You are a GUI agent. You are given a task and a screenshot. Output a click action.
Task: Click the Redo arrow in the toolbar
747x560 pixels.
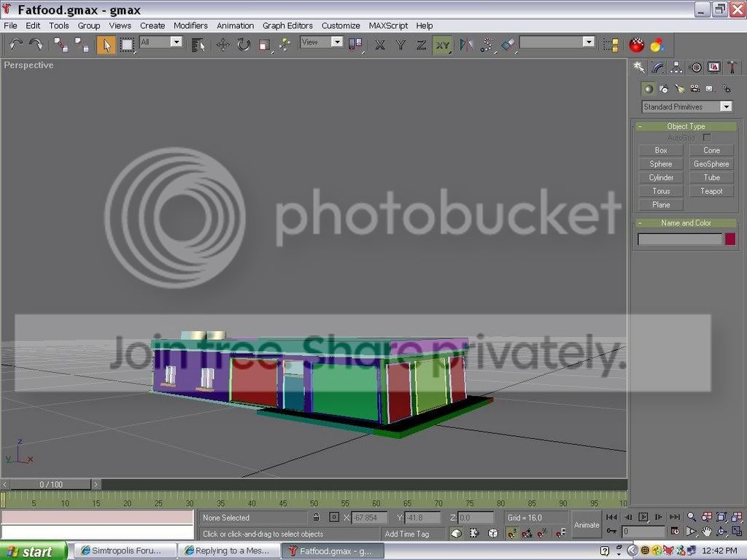[36, 44]
